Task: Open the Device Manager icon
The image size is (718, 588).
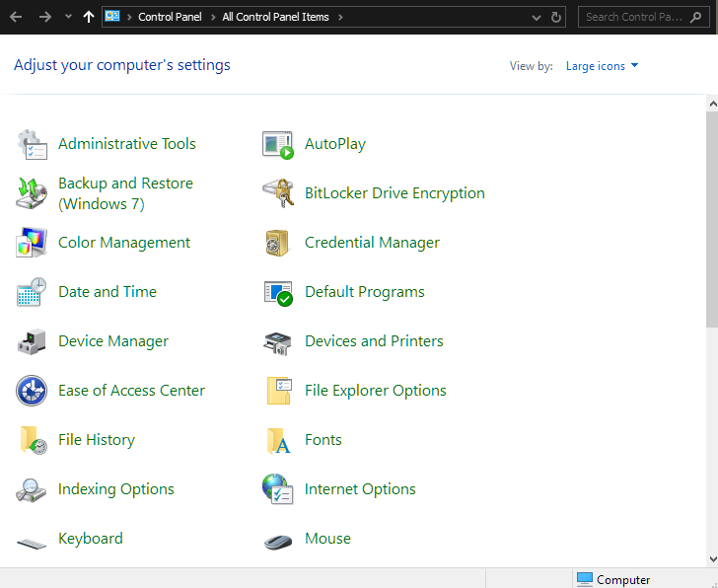Action: 32,341
